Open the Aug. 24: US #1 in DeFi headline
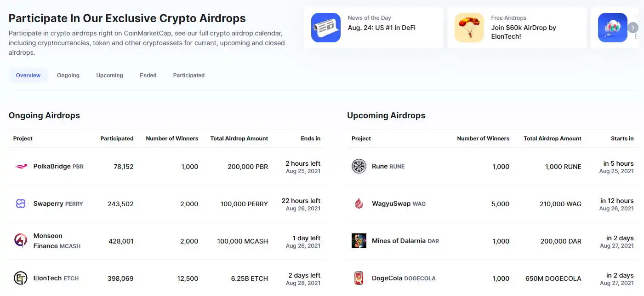Viewport: 644px width, 296px height. (x=381, y=28)
